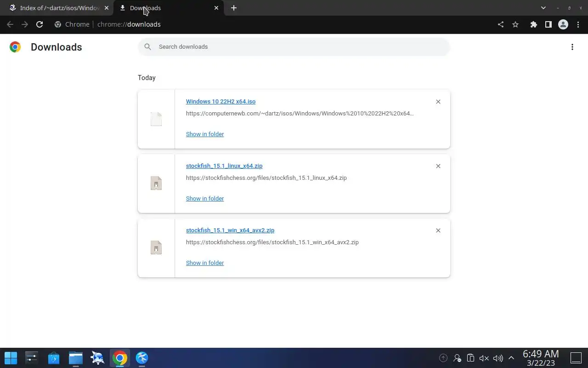Open stockfish_15.1_linux_x64.zip link
Image resolution: width=588 pixels, height=368 pixels.
click(224, 166)
